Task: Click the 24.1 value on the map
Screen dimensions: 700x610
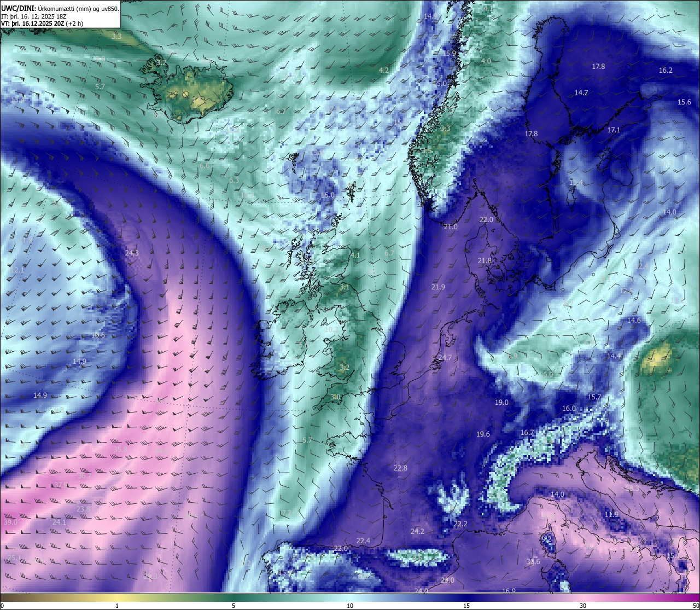Action: (59, 522)
